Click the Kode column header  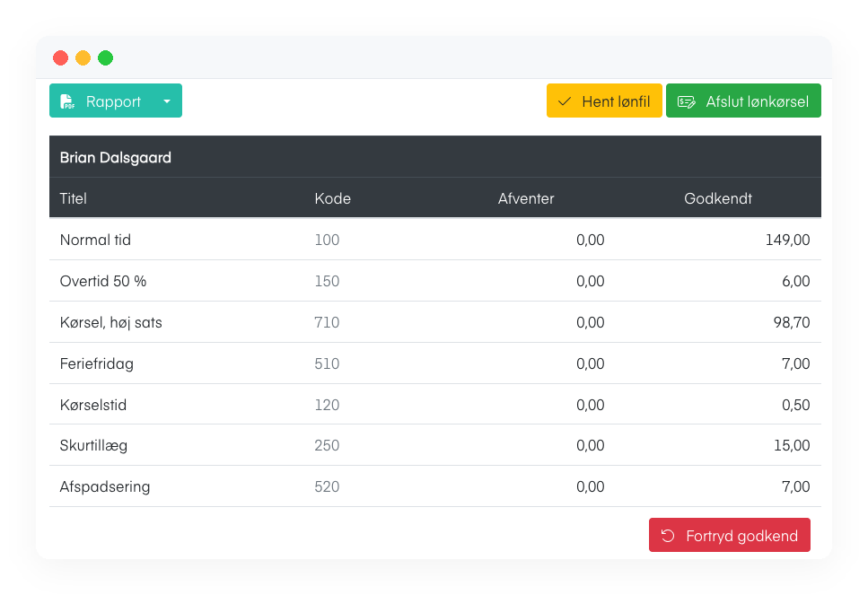coord(332,198)
